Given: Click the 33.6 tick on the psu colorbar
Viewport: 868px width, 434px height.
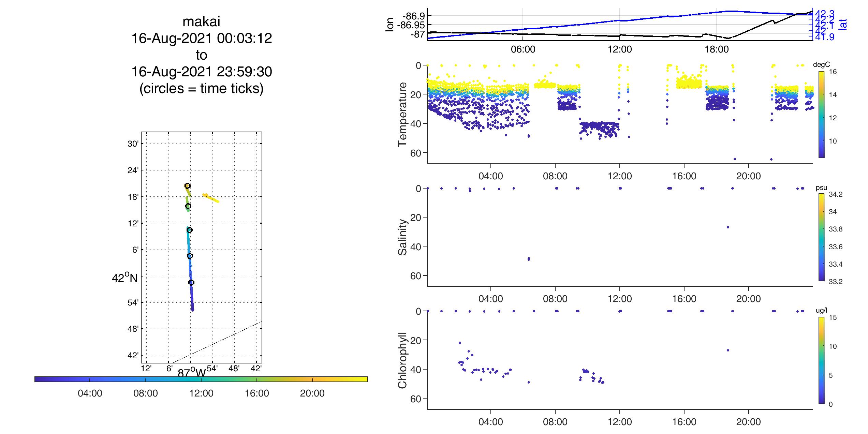Looking at the screenshot, I should (x=836, y=247).
